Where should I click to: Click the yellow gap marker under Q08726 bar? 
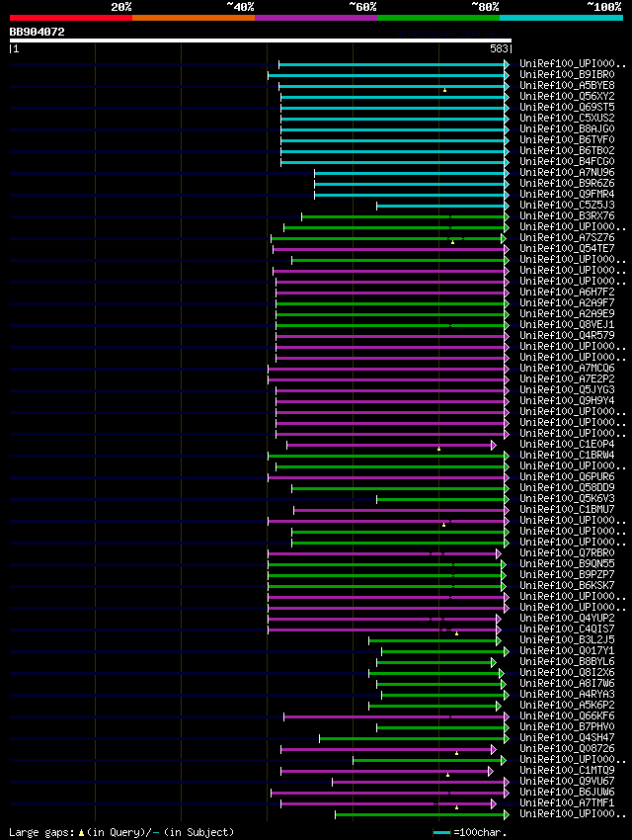(456, 753)
